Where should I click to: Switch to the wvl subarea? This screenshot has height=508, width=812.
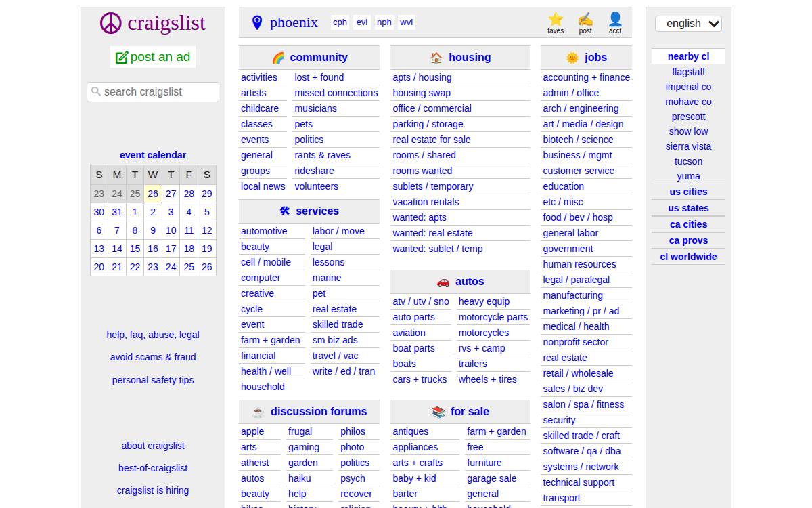click(x=407, y=22)
